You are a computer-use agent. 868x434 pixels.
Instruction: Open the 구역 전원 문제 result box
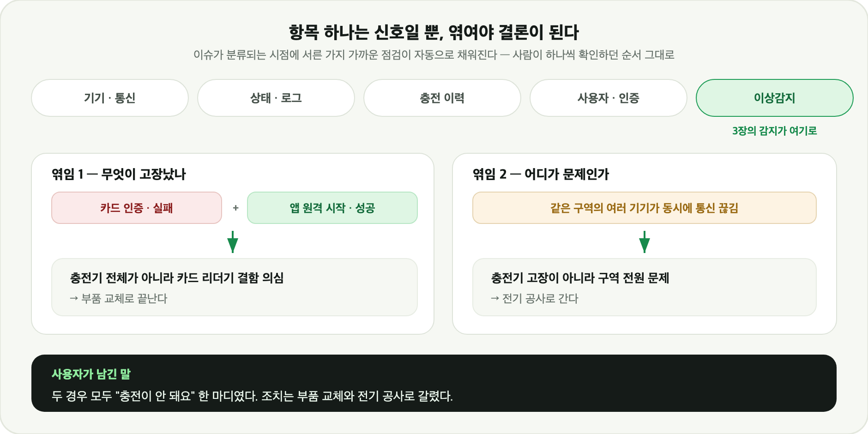(645, 287)
